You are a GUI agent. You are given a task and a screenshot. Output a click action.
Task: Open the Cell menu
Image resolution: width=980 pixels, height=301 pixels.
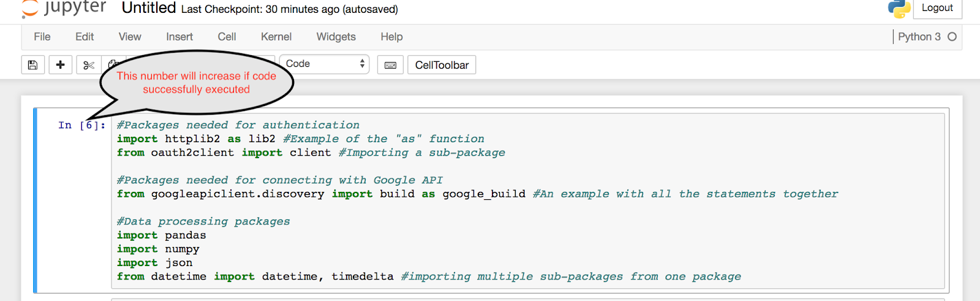[x=227, y=37]
